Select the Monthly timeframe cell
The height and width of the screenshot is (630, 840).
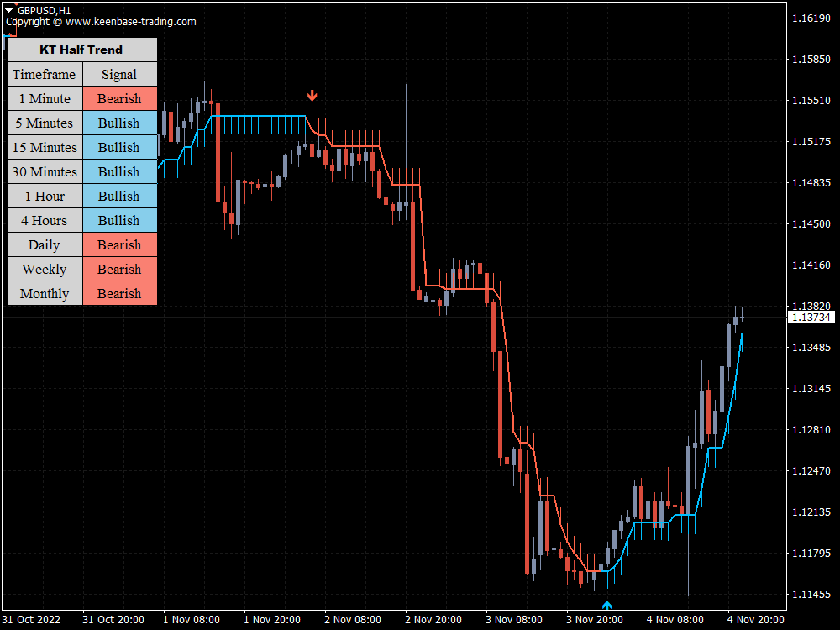(45, 293)
